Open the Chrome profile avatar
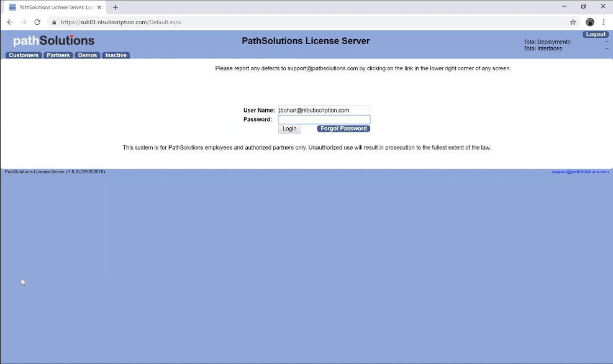Viewport: 613px width, 364px height. 589,22
